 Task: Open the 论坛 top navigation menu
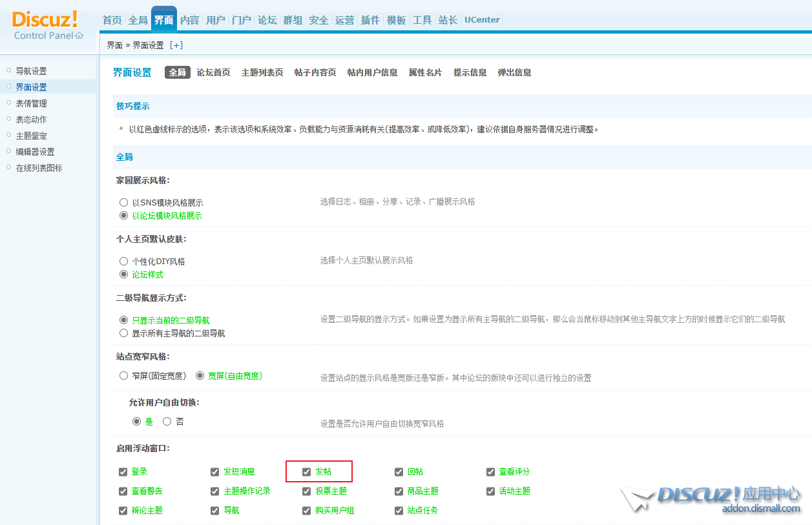click(x=267, y=20)
